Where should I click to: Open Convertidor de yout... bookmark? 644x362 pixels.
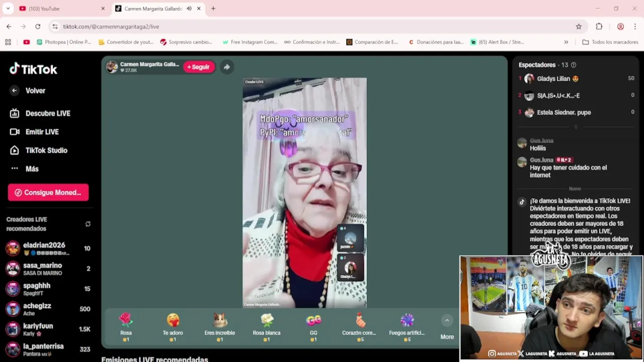(x=126, y=42)
